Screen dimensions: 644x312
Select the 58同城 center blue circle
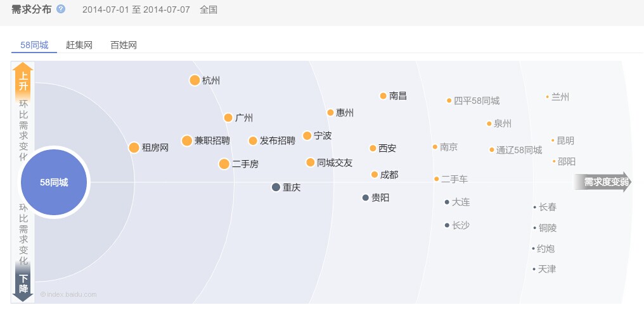[54, 182]
